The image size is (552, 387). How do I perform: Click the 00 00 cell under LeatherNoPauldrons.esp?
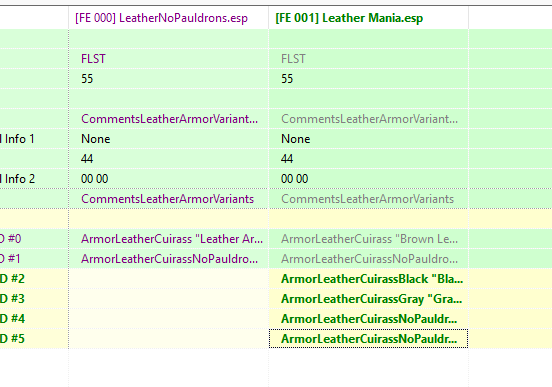click(168, 179)
